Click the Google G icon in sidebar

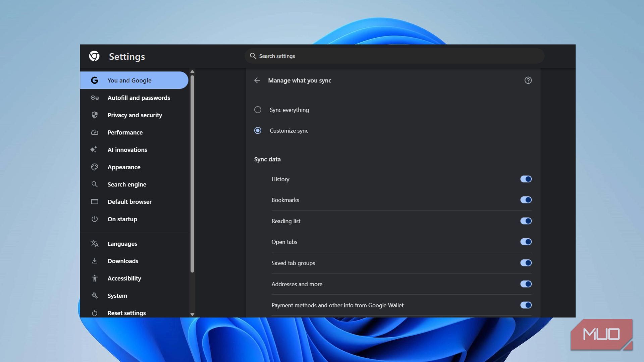(x=95, y=80)
